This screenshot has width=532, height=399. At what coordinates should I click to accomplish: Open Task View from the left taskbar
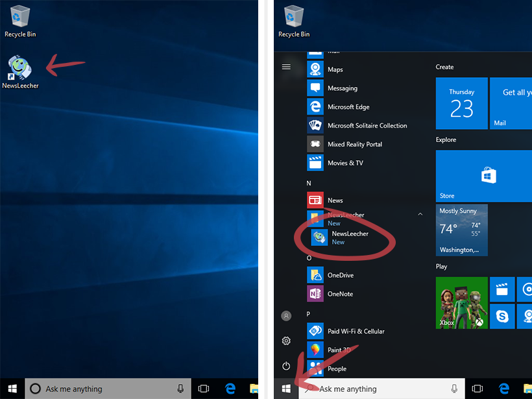204,389
